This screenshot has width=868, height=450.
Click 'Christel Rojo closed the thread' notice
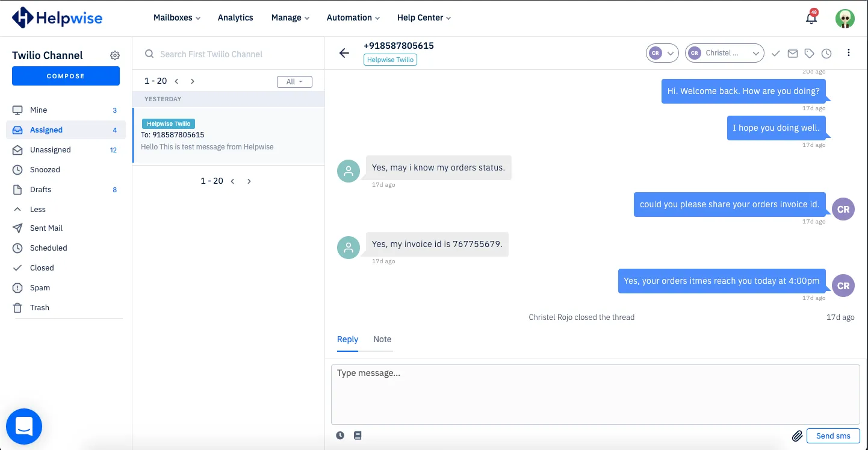(x=581, y=317)
